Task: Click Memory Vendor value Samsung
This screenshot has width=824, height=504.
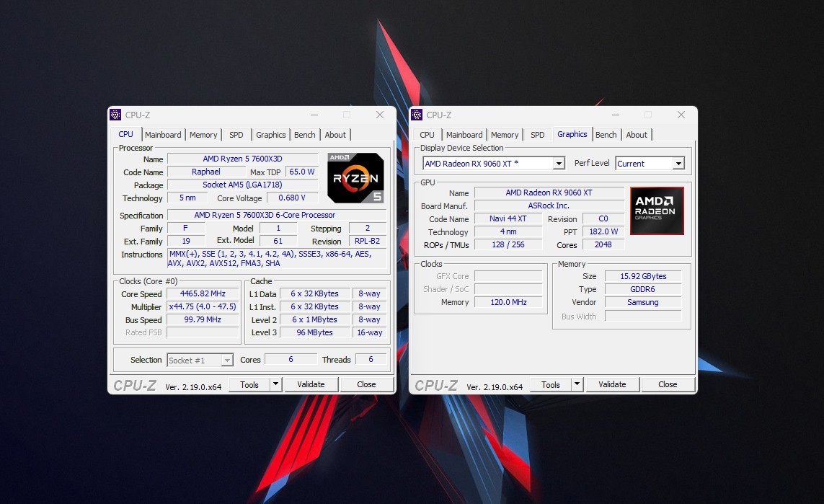Action: (x=643, y=302)
